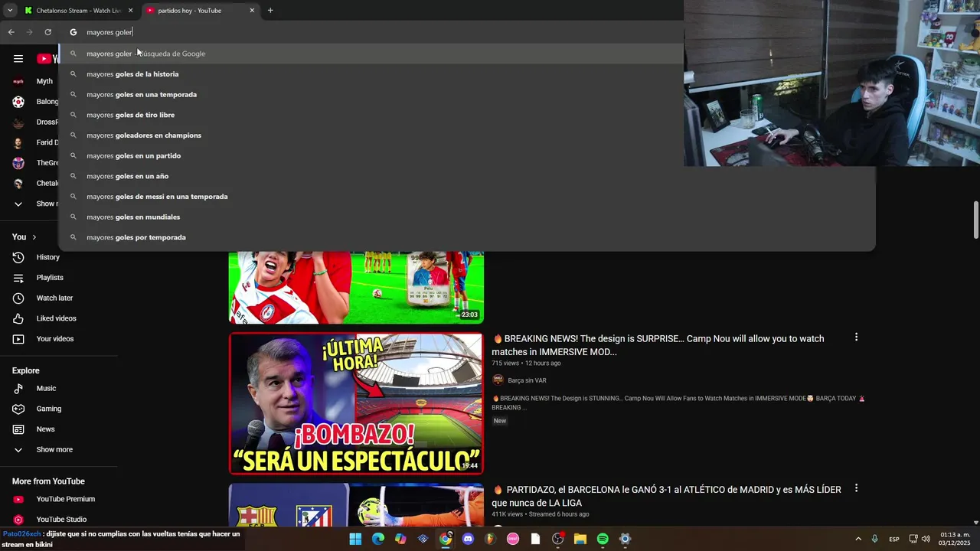Open the Windows Start menu
Viewport: 980px width, 551px height.
pyautogui.click(x=355, y=539)
